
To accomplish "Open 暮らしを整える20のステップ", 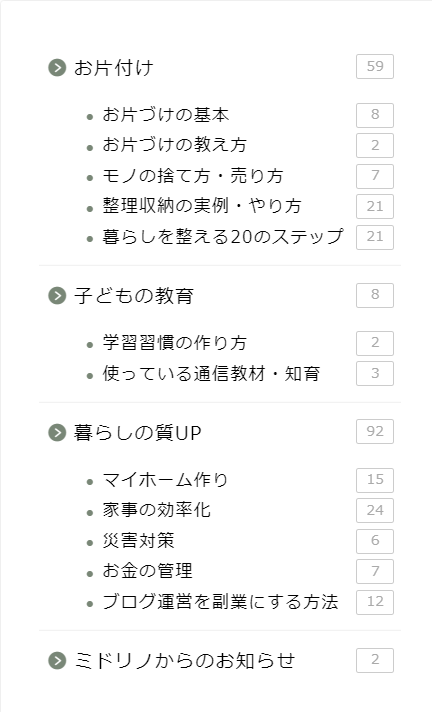I will point(223,236).
